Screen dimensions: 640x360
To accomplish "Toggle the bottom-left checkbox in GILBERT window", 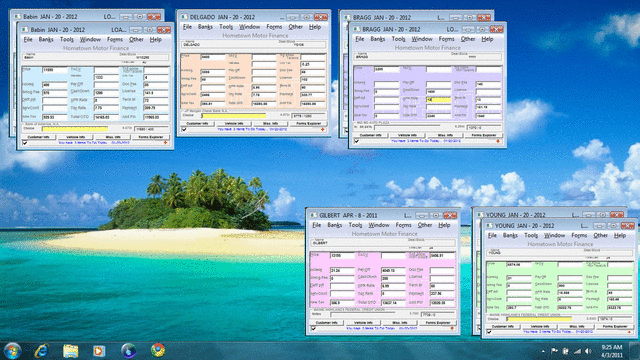I will tap(313, 328).
